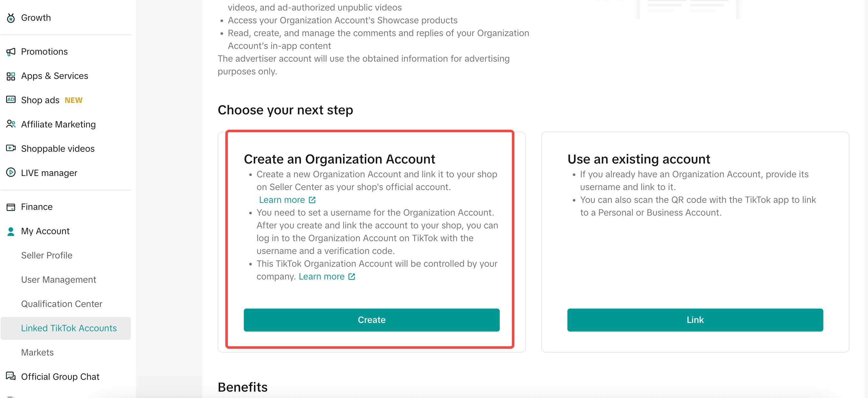
Task: Click the Promotions megaphone icon
Action: click(x=11, y=52)
